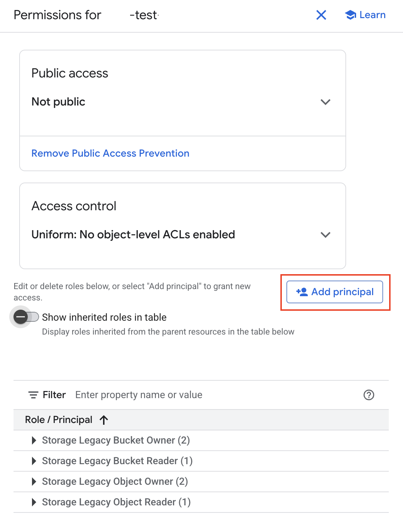Click the Filter list icon
This screenshot has height=532, width=403.
pos(33,395)
